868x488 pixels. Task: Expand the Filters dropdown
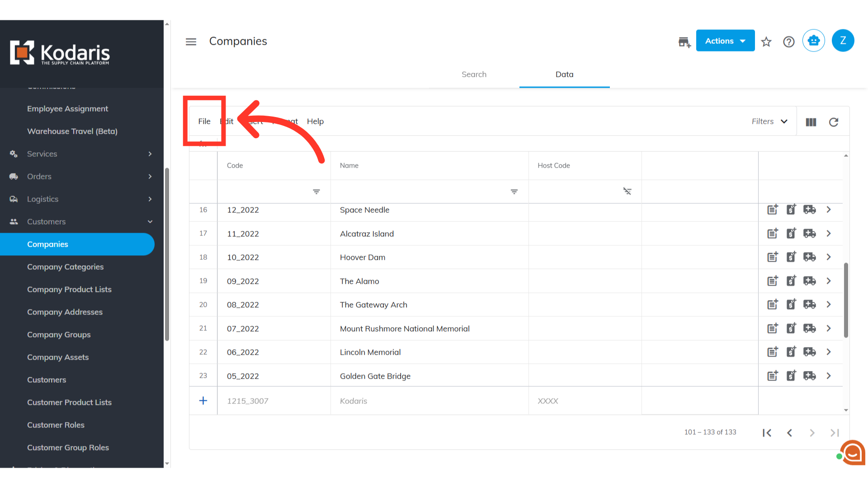(769, 122)
